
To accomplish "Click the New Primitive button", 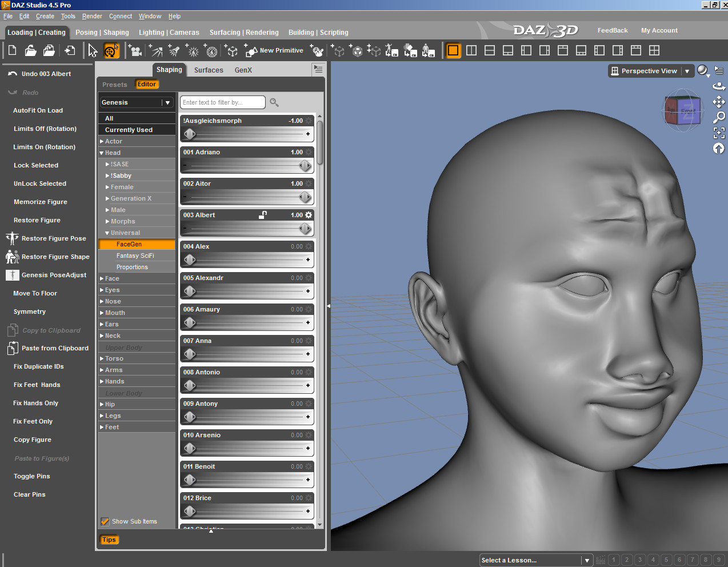I will click(274, 51).
